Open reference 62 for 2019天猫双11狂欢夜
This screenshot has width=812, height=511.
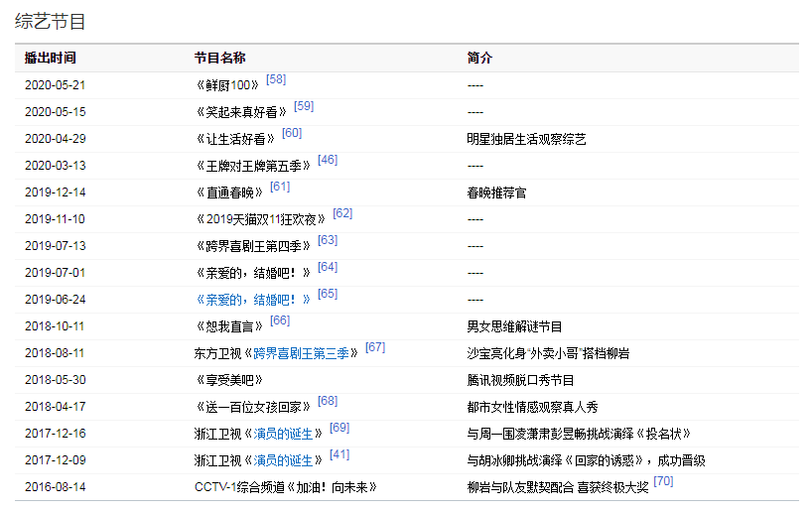point(342,213)
